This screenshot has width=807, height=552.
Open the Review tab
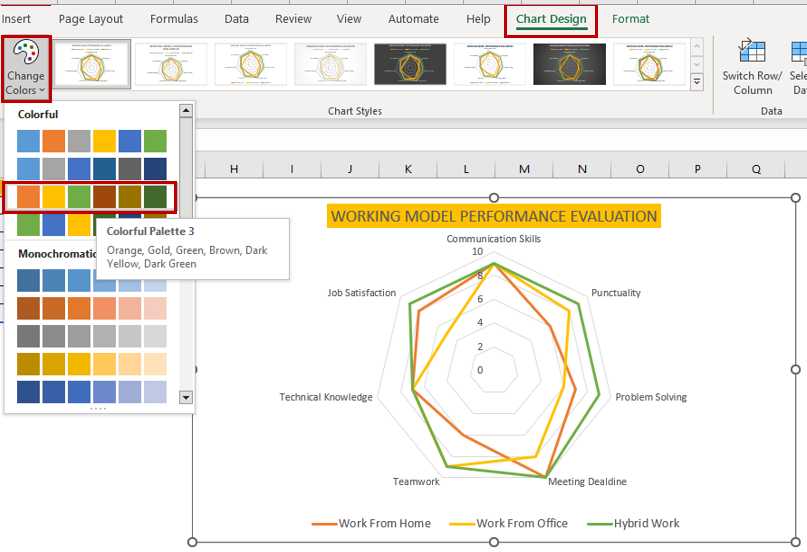tap(293, 19)
